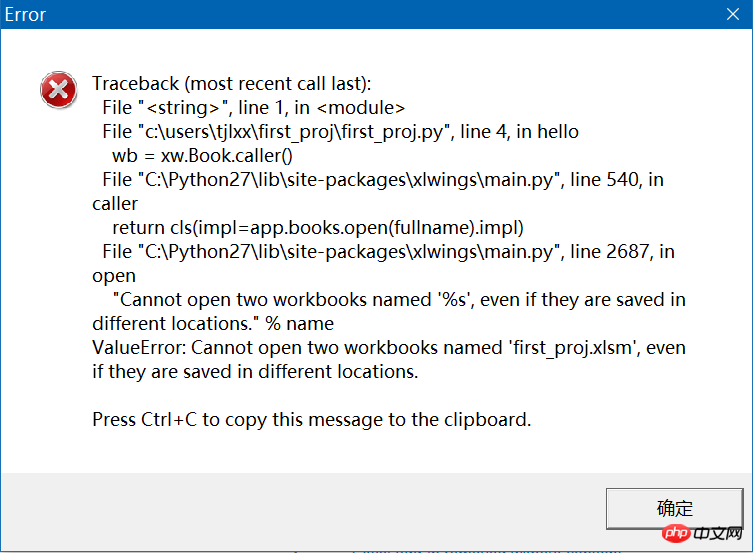This screenshot has width=753, height=553.
Task: Click the 'Press Ctrl+C to copy' hint text
Action: [311, 419]
